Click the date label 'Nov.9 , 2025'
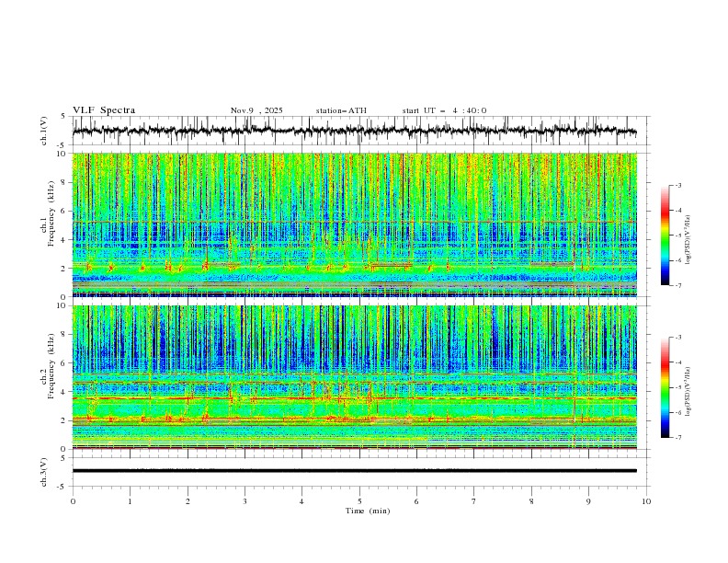Screen dimensions: 728x563 click(256, 110)
